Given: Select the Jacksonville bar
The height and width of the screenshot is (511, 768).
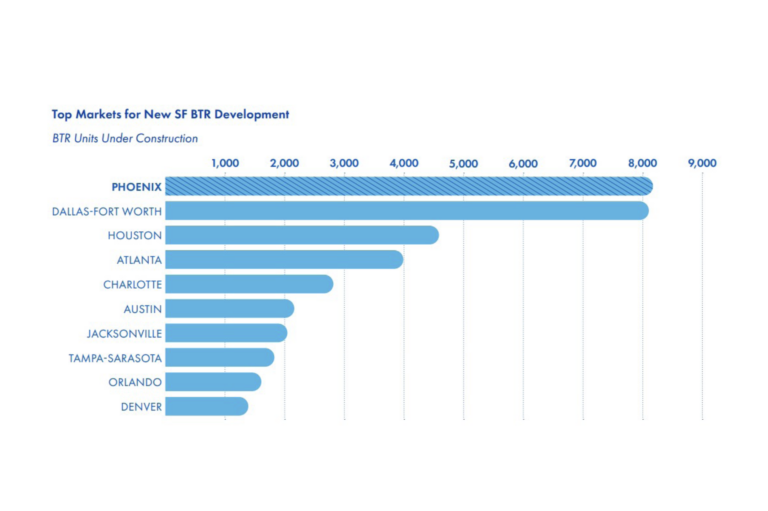Looking at the screenshot, I should point(226,333).
